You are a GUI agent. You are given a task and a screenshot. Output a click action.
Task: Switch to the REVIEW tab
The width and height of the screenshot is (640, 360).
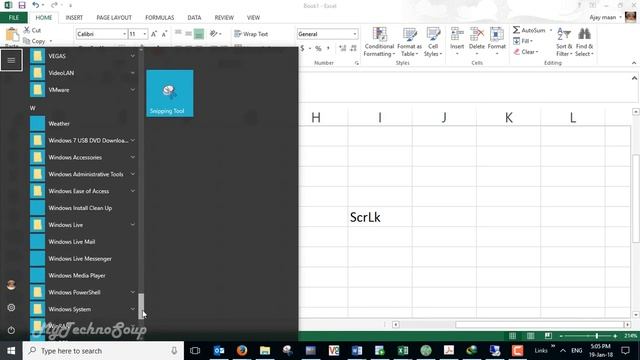point(224,18)
